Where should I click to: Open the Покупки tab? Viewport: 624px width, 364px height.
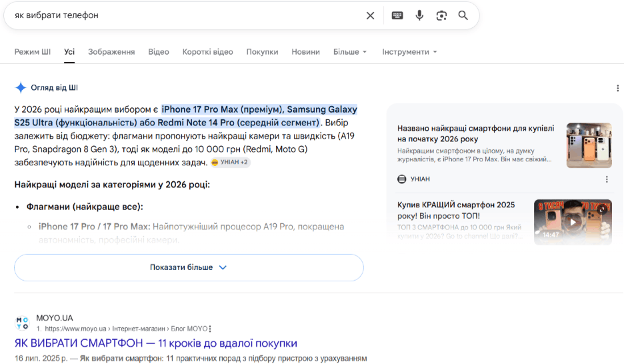pyautogui.click(x=262, y=52)
